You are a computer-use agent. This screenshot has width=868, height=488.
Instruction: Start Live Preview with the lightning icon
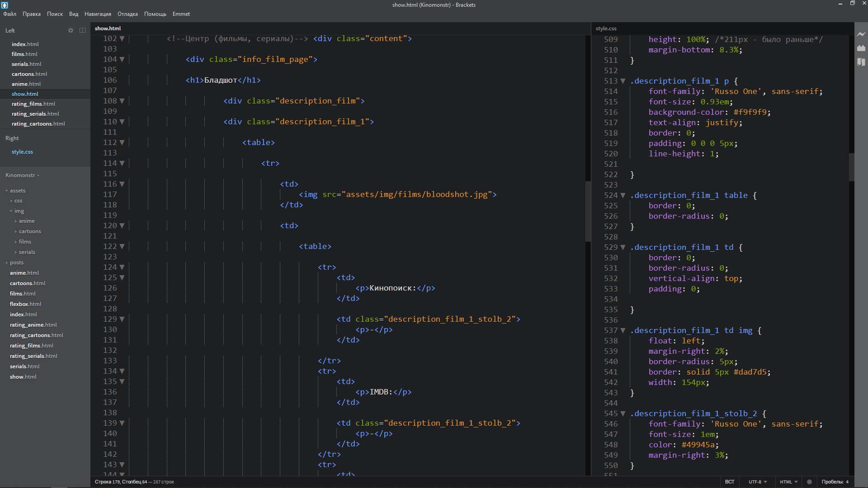coord(861,34)
